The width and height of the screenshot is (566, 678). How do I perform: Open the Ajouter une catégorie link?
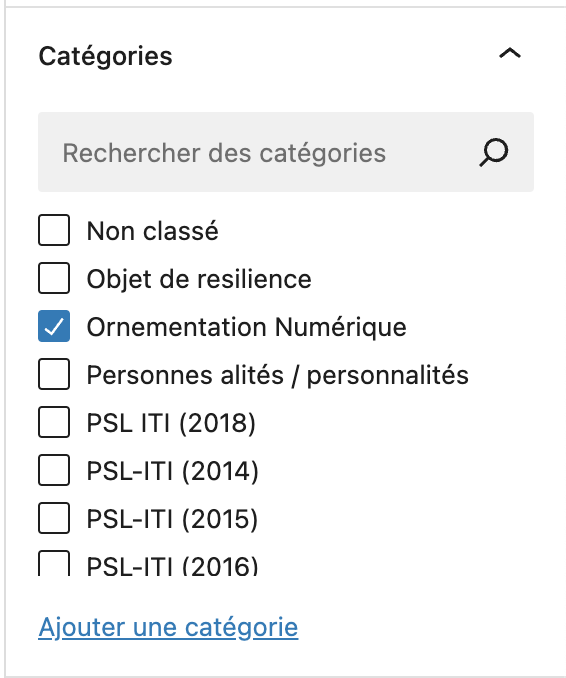tap(168, 627)
